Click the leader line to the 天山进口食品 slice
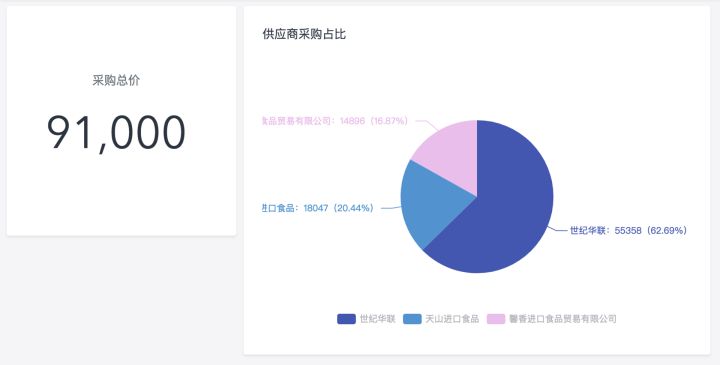Viewport: 720px width, 365px height. coord(391,208)
